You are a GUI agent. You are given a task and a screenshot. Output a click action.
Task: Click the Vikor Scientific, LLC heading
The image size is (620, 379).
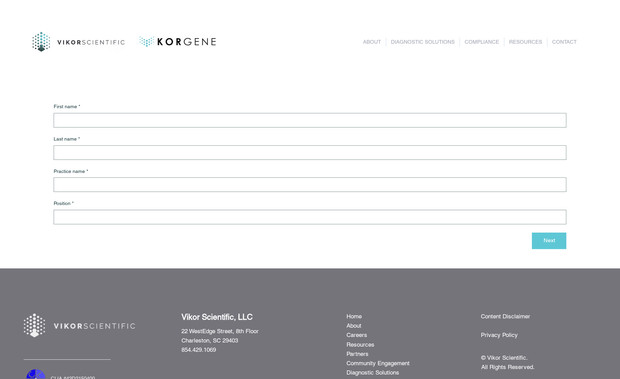[x=217, y=317]
